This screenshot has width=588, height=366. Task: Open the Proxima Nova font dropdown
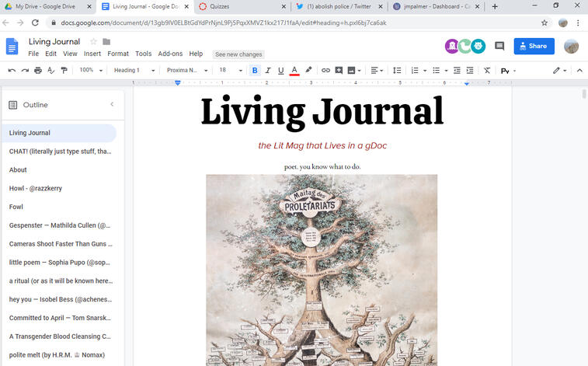click(187, 70)
